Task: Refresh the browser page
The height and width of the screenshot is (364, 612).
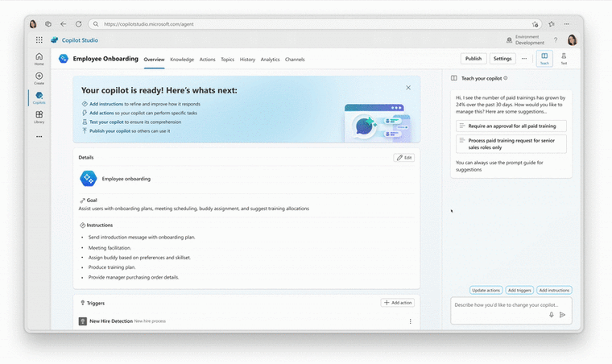Action: (x=78, y=24)
